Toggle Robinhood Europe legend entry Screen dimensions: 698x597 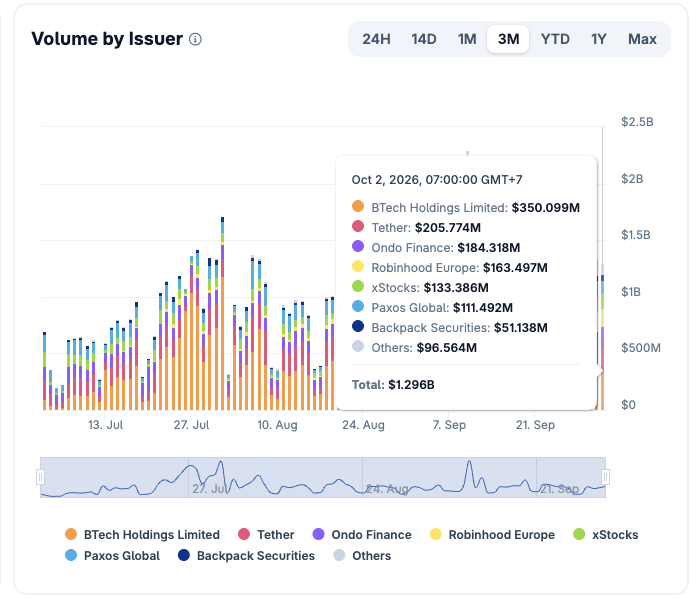492,534
